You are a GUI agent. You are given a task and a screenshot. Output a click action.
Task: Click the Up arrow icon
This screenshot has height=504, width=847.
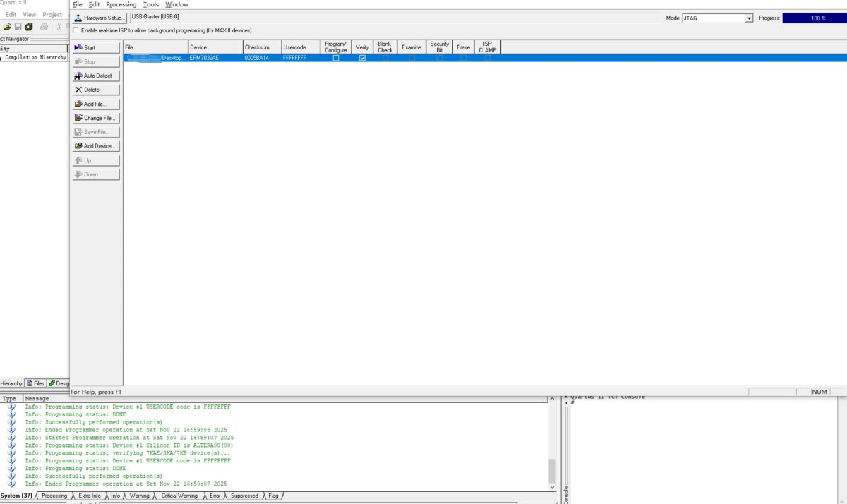pos(78,160)
